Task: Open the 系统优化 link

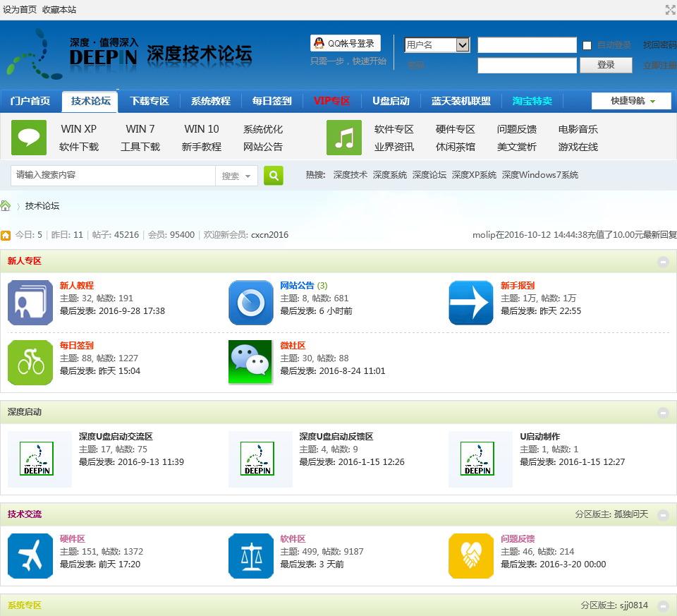Action: pos(263,129)
